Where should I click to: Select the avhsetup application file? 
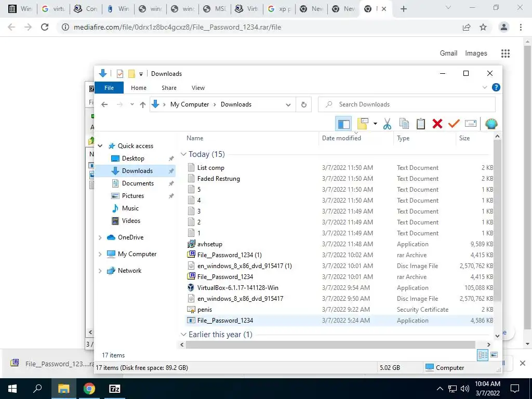(209, 244)
